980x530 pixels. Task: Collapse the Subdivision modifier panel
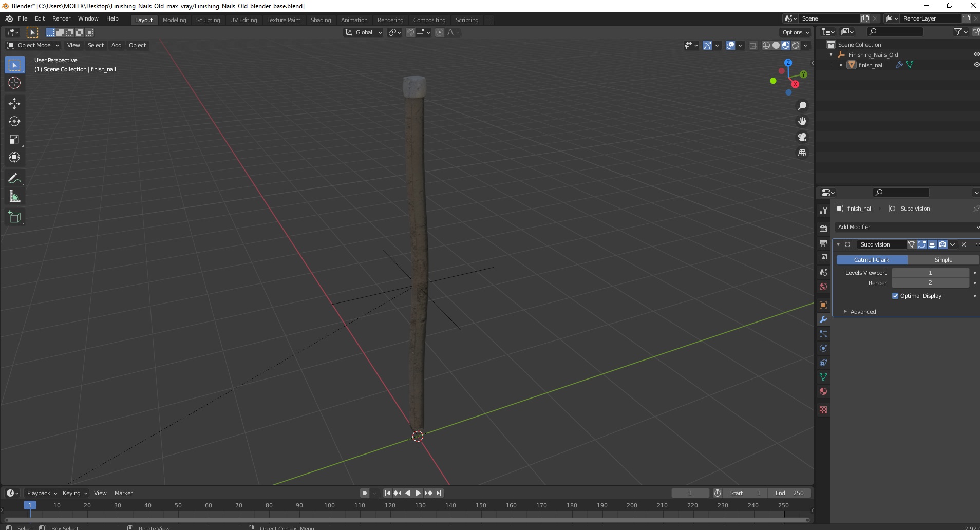[x=838, y=244]
